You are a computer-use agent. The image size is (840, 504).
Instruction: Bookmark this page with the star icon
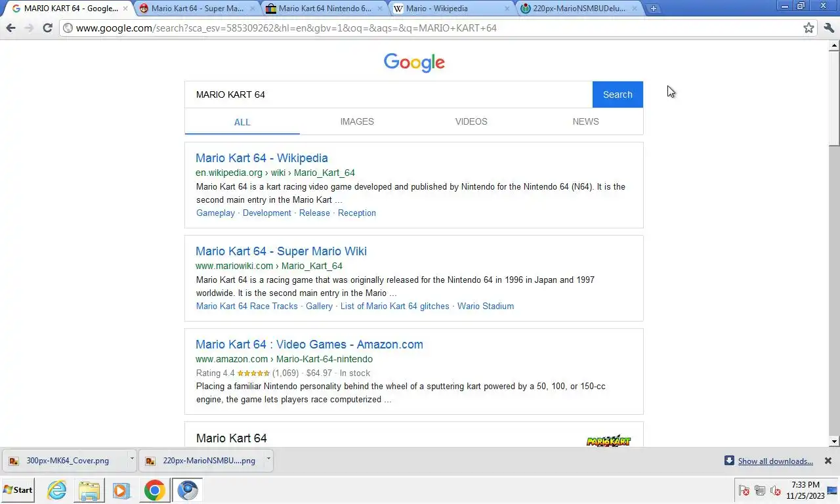click(809, 28)
